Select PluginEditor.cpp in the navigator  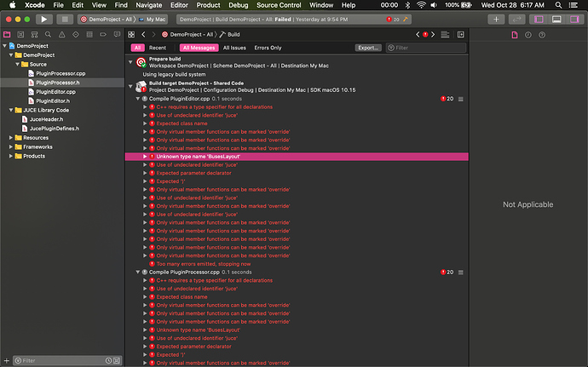tap(55, 92)
